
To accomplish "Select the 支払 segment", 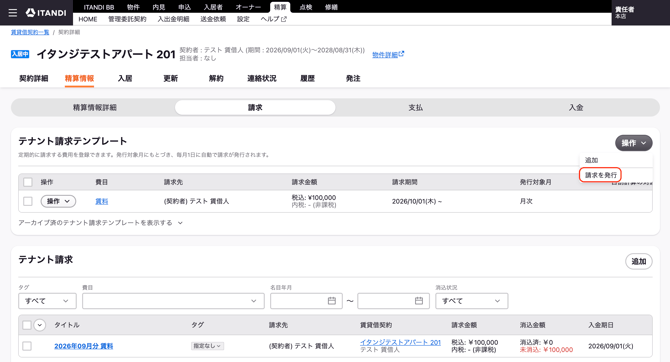I will (415, 108).
